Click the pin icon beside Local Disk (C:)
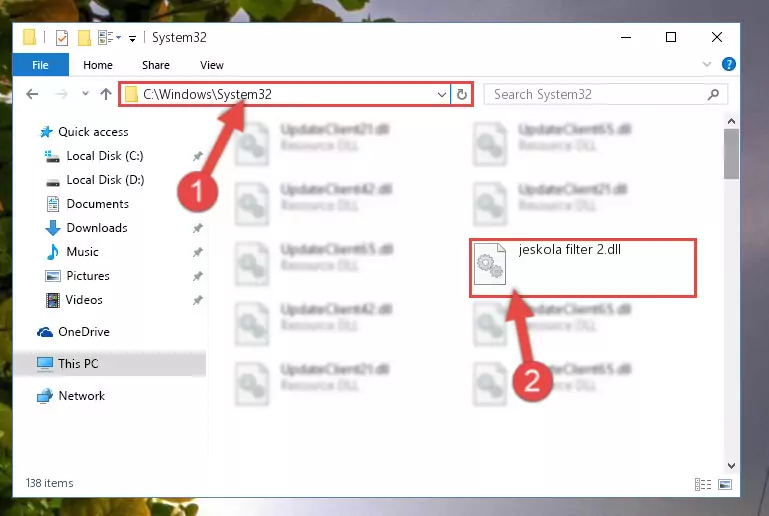The width and height of the screenshot is (769, 516). pyautogui.click(x=198, y=156)
